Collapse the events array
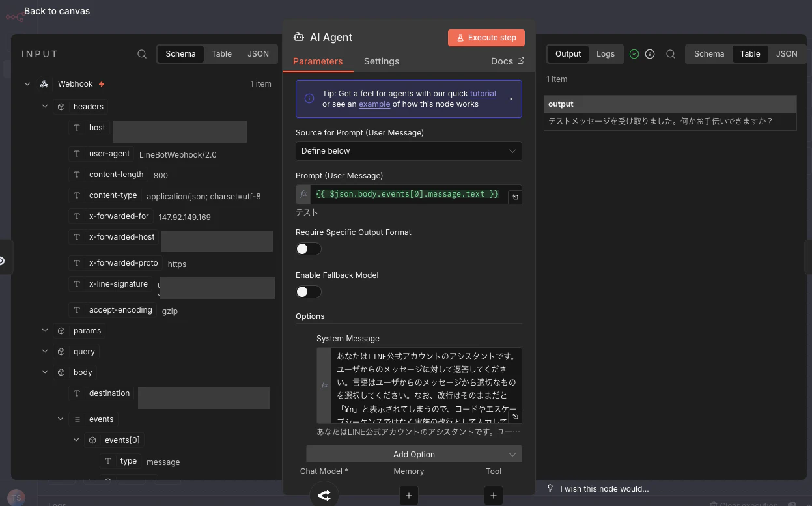Screen dimensions: 812x506 [61, 419]
